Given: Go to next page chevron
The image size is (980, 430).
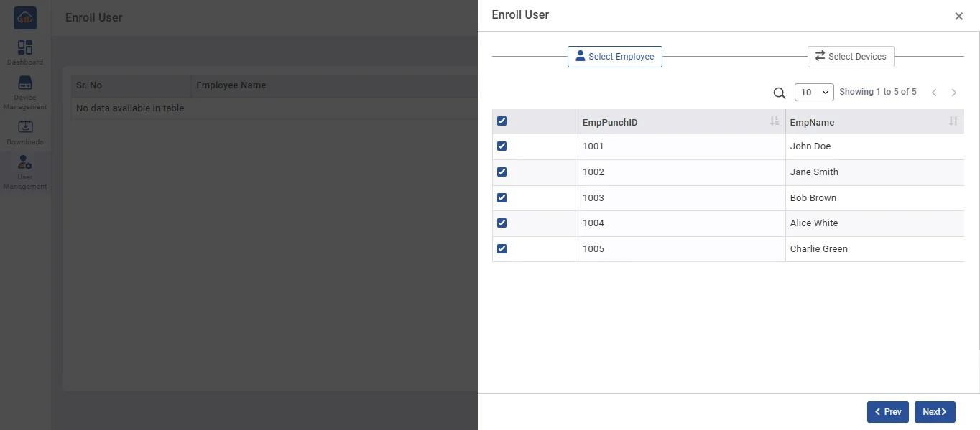Looking at the screenshot, I should click(x=954, y=93).
